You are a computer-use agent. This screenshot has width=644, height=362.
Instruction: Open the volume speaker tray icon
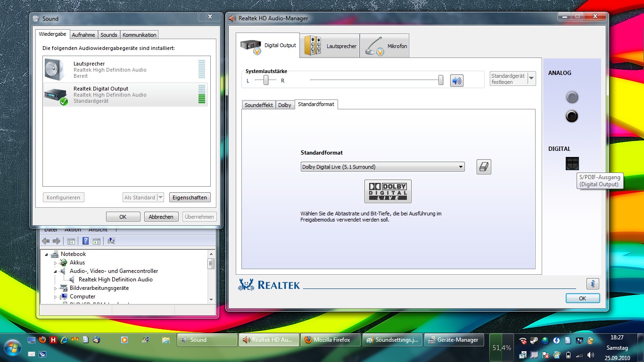[592, 355]
